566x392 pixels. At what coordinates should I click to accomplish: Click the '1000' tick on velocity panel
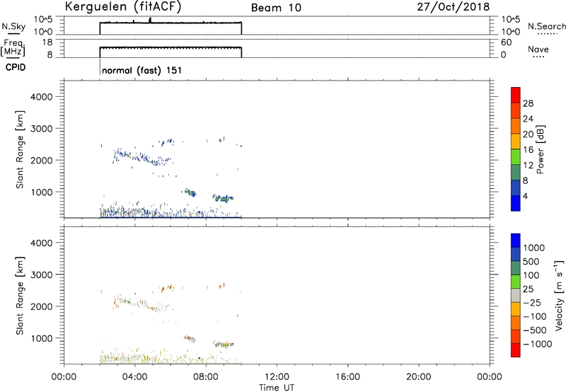click(42, 338)
